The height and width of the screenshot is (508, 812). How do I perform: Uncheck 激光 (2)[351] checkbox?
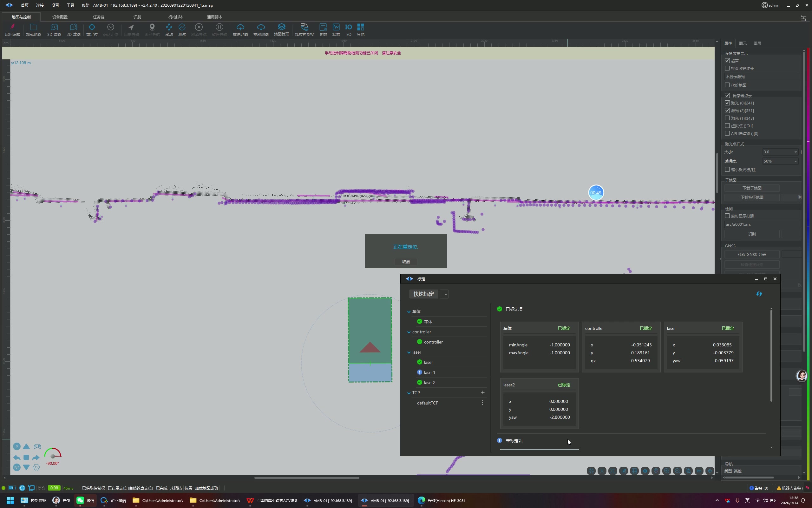click(727, 110)
